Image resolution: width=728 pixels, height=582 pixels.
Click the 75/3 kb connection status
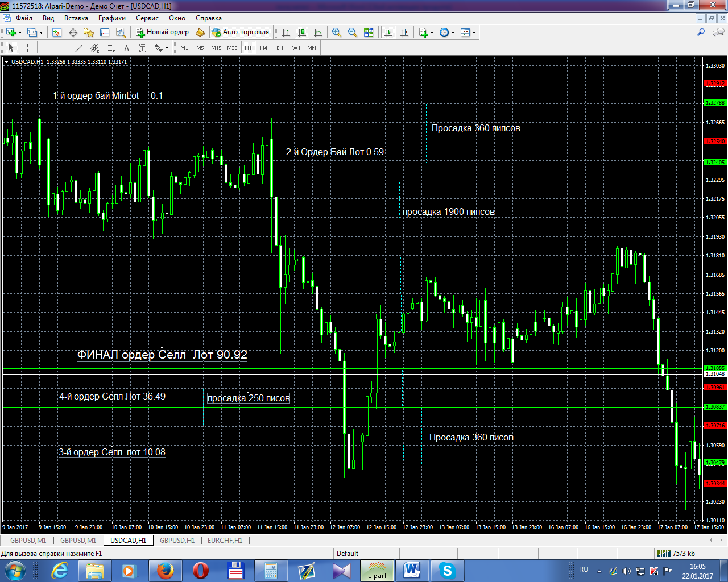point(677,554)
